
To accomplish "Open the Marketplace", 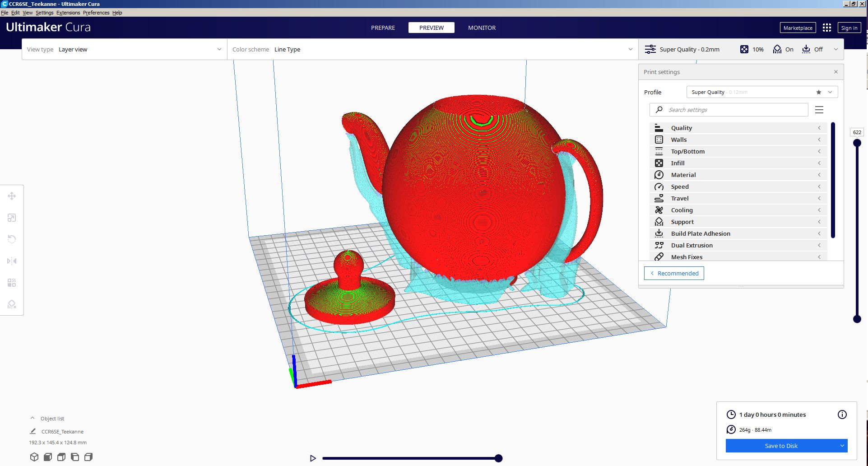I will tap(798, 28).
